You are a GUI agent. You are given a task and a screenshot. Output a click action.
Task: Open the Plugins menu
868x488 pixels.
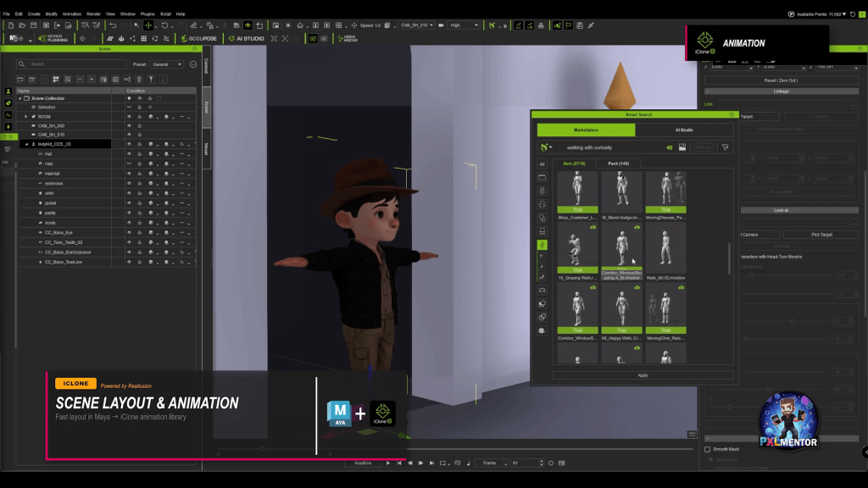pyautogui.click(x=147, y=14)
